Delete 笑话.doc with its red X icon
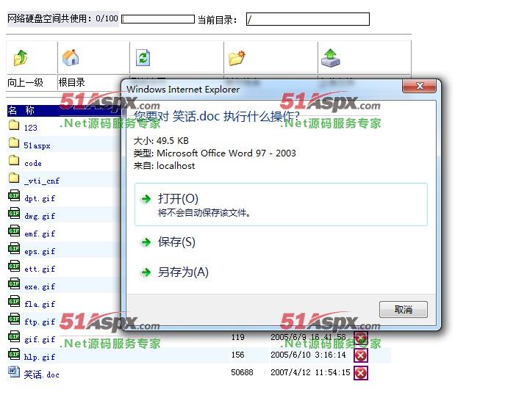The width and height of the screenshot is (516, 420). tap(361, 373)
